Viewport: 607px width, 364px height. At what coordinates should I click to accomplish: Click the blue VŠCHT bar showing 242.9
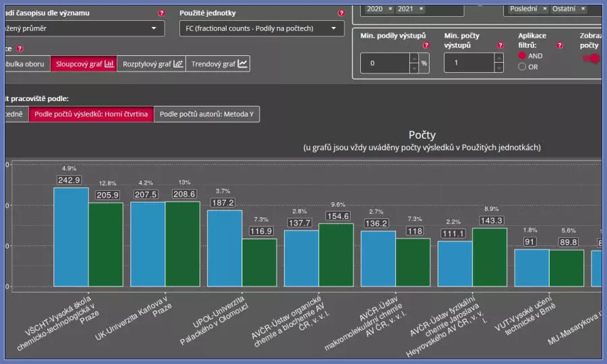click(71, 236)
